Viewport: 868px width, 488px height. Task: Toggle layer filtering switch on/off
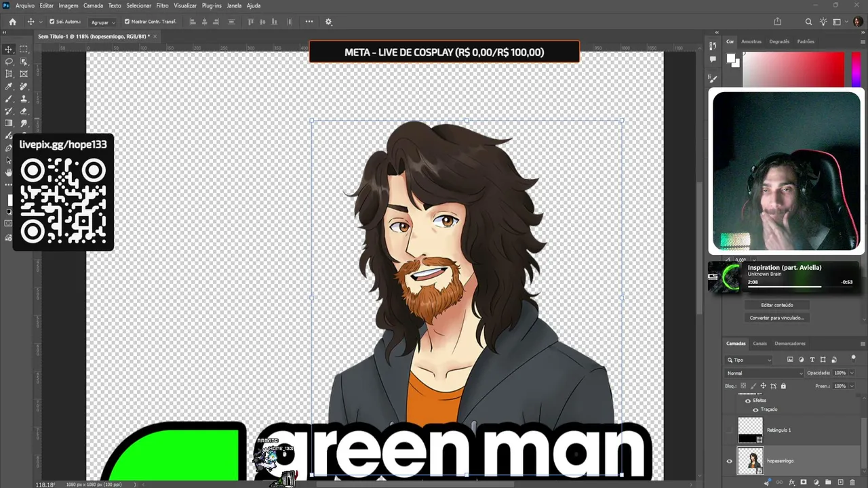click(854, 359)
